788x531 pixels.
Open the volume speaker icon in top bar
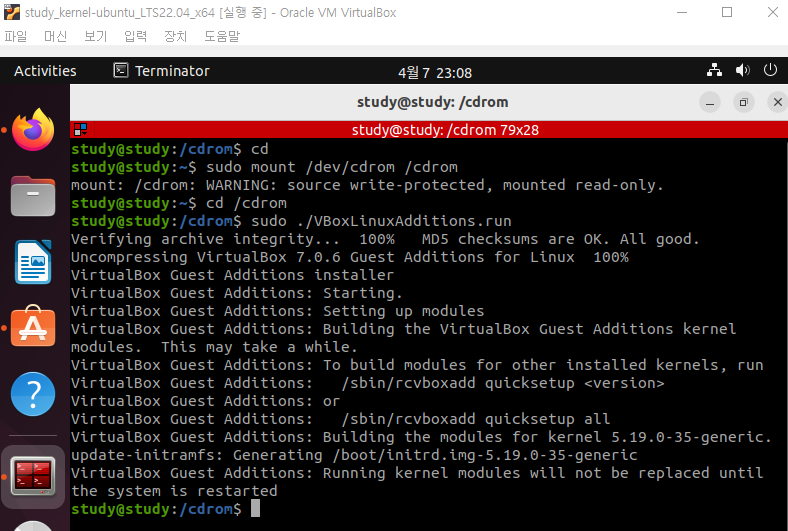742,70
